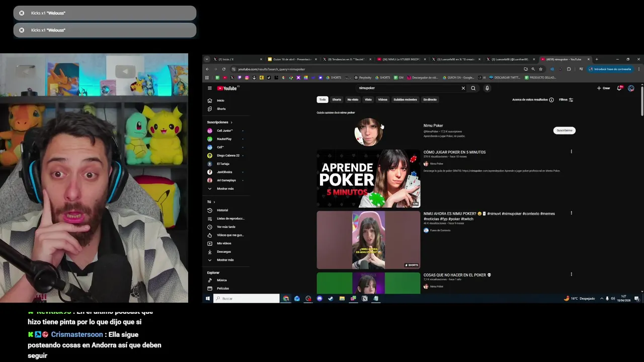Open Discord from the Windows taskbar
The width and height of the screenshot is (644, 362).
coord(319,299)
